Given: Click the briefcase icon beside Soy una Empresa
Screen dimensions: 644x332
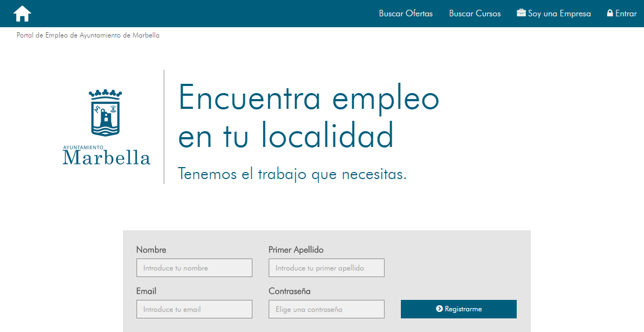Looking at the screenshot, I should point(521,13).
